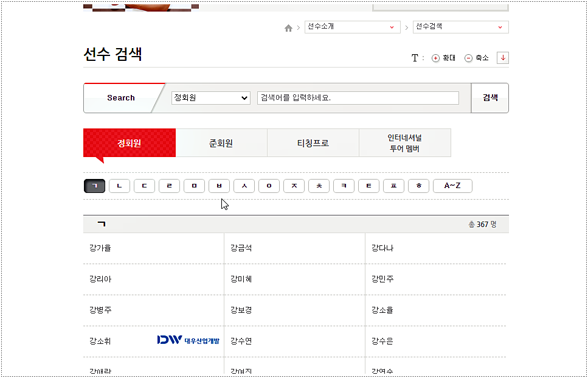Shrink text with 축소 minus icon
The height and width of the screenshot is (378, 588).
pos(468,58)
